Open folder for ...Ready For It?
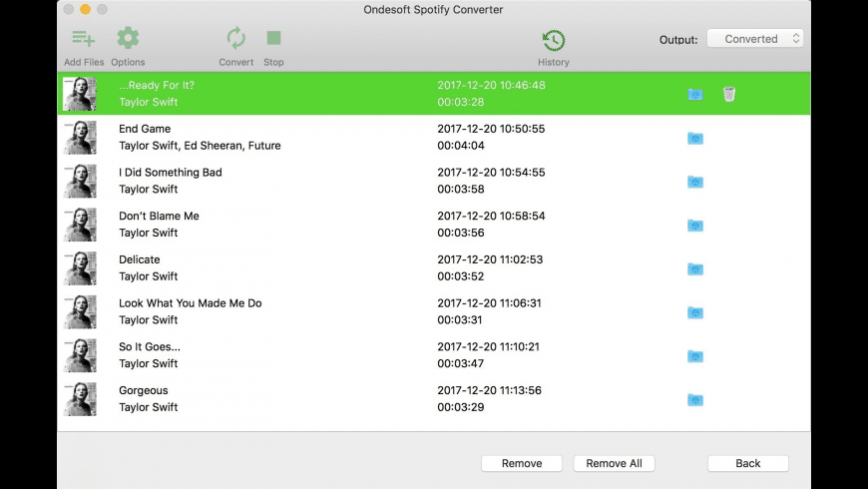 695,94
